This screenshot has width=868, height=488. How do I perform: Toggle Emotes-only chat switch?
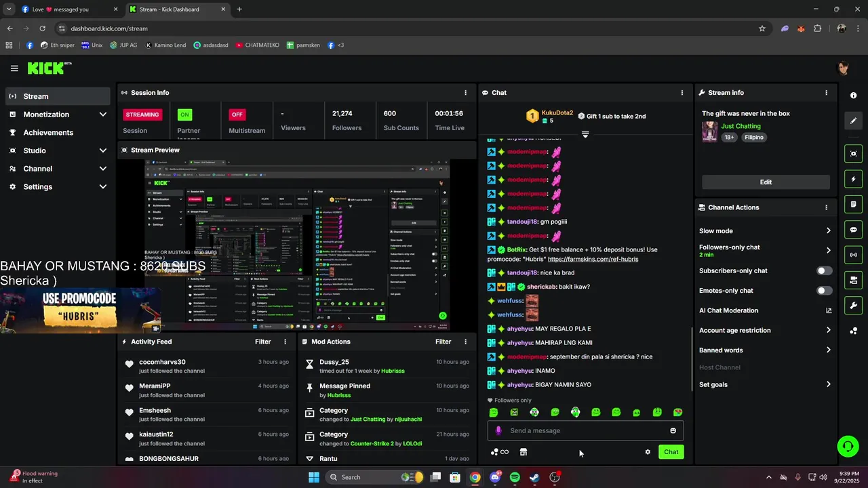tap(824, 291)
